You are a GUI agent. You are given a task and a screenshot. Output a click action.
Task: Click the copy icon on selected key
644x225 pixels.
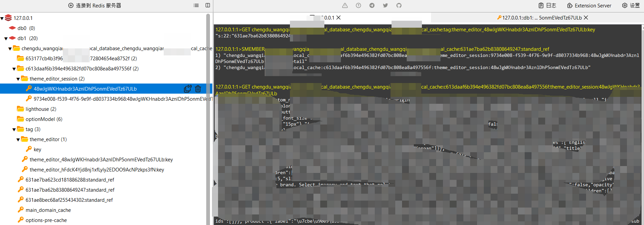(x=187, y=89)
